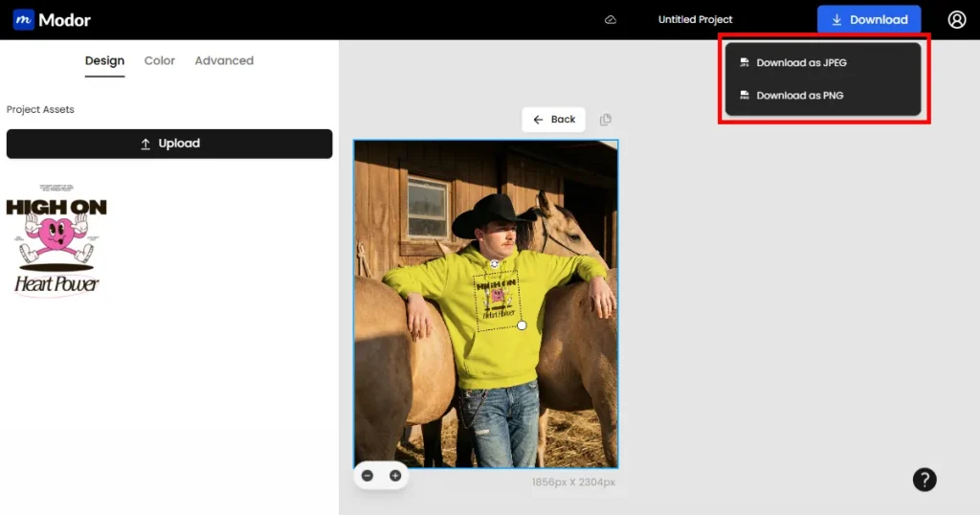Select the design placed on the hoodie

tap(498, 300)
